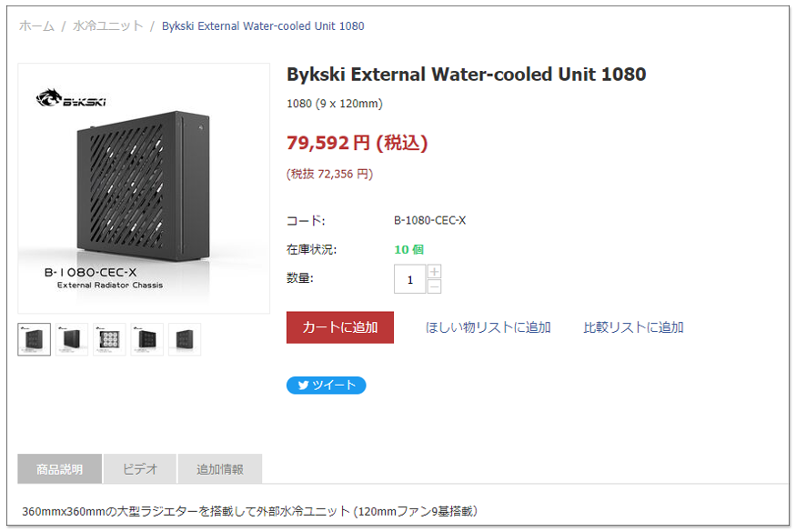Screen dimensions: 796x532
Task: Show the thumbnail with nine white fans
Action: click(x=109, y=339)
